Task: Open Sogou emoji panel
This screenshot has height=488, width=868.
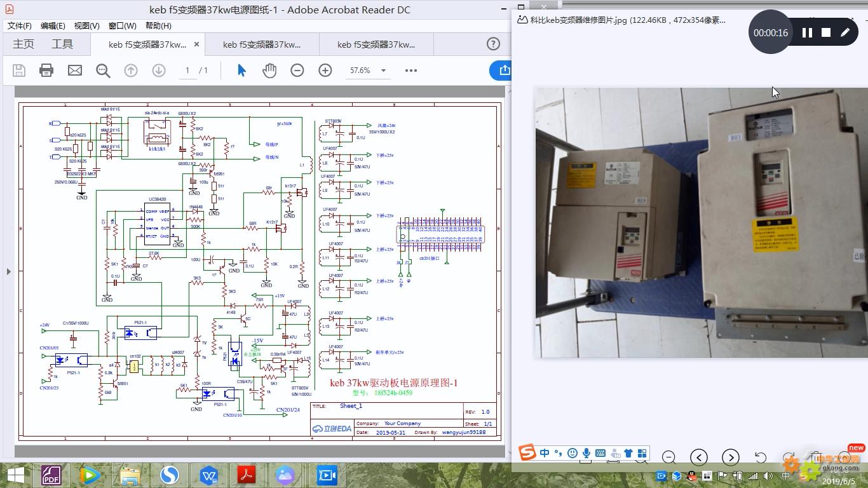Action: tap(573, 453)
